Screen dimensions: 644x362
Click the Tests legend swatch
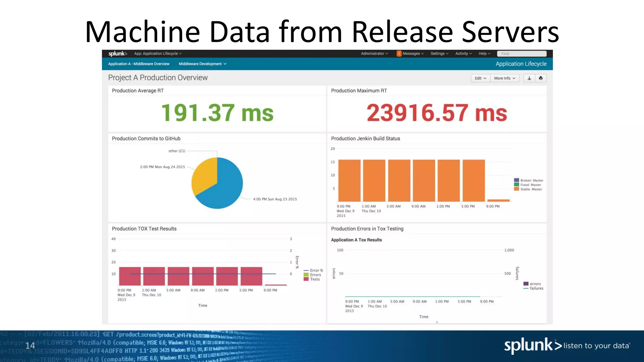click(306, 279)
